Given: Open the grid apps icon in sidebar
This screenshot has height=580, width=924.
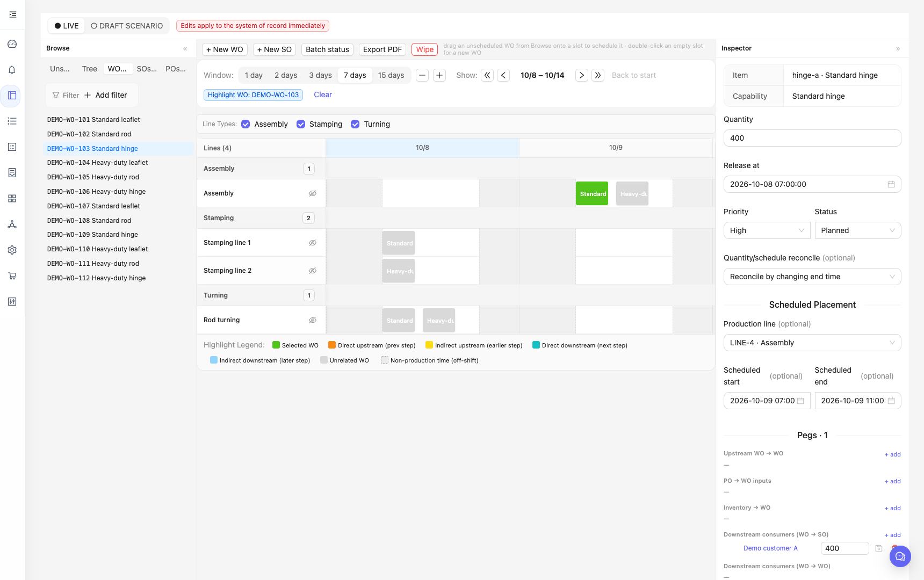Looking at the screenshot, I should point(12,199).
